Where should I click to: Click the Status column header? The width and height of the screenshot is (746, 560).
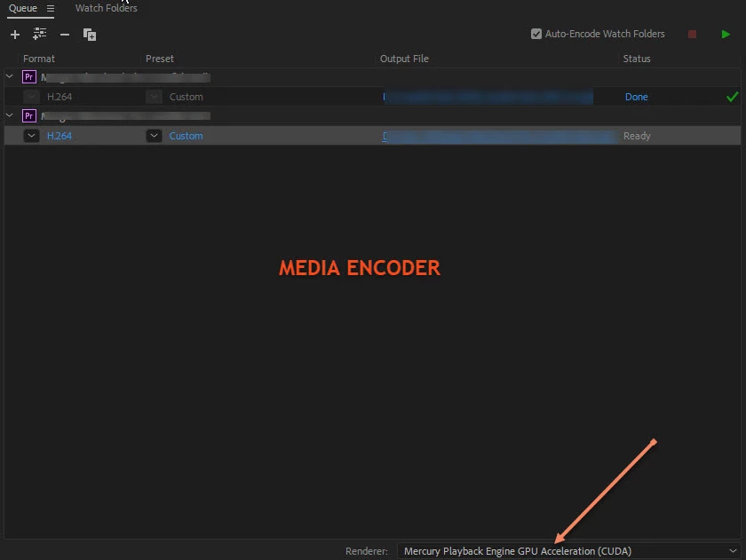[637, 59]
